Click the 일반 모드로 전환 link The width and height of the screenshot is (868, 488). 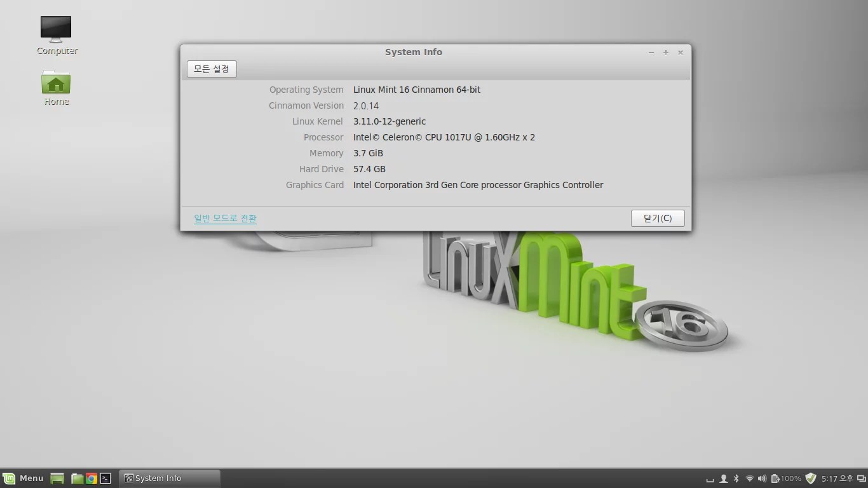coord(225,218)
